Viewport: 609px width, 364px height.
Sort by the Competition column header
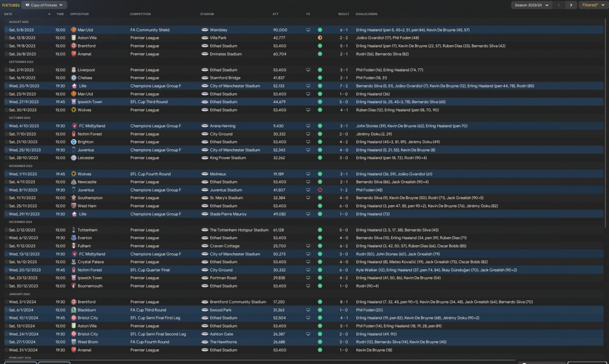pos(140,14)
